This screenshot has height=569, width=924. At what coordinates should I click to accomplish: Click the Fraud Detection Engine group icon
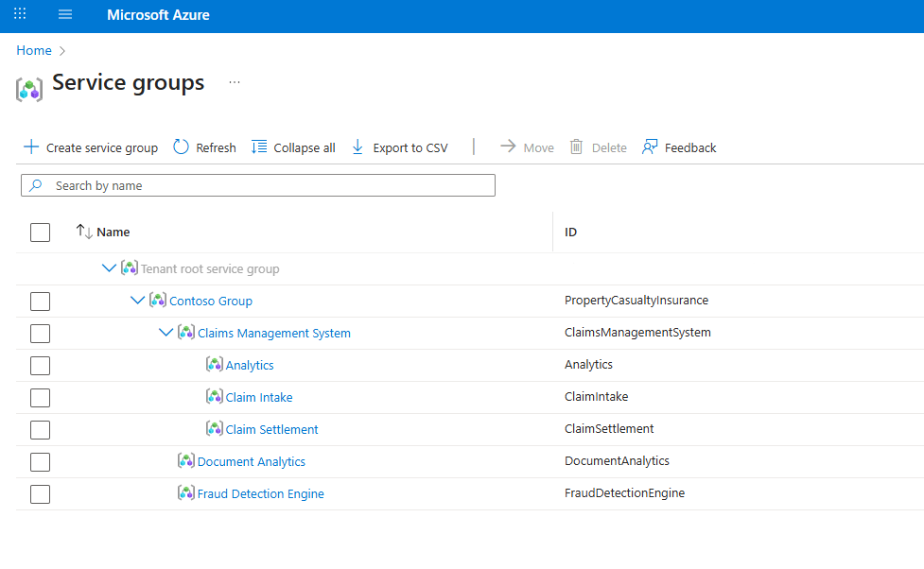click(x=186, y=493)
